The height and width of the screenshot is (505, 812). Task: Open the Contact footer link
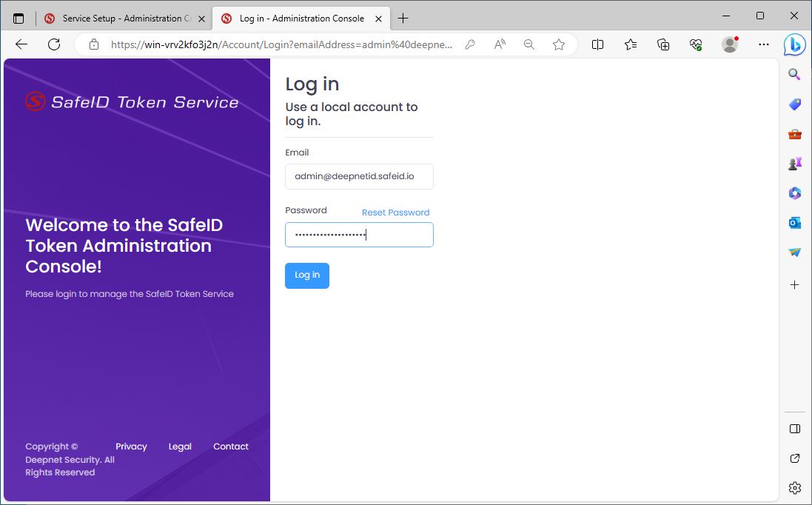[231, 447]
